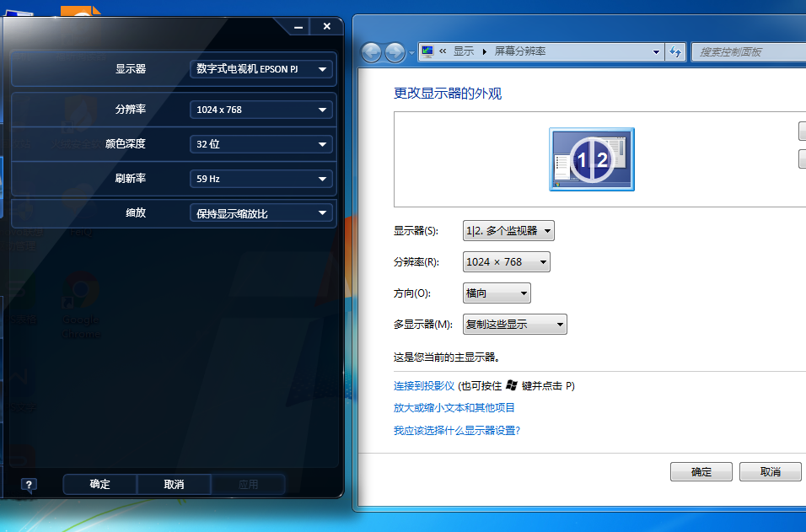This screenshot has width=806, height=532.
Task: Click 屏幕分辨率 in the address bar breadcrumb
Action: (x=519, y=51)
